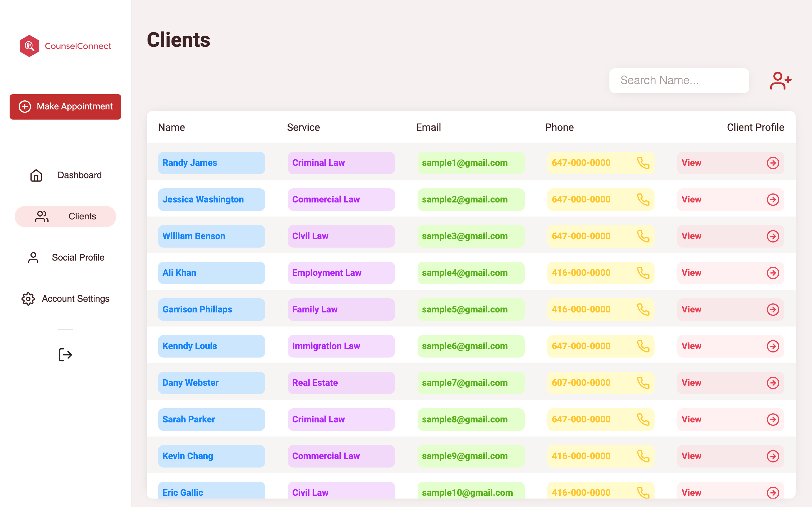Image resolution: width=812 pixels, height=507 pixels.
Task: Click the Real Estate service tag
Action: click(341, 383)
